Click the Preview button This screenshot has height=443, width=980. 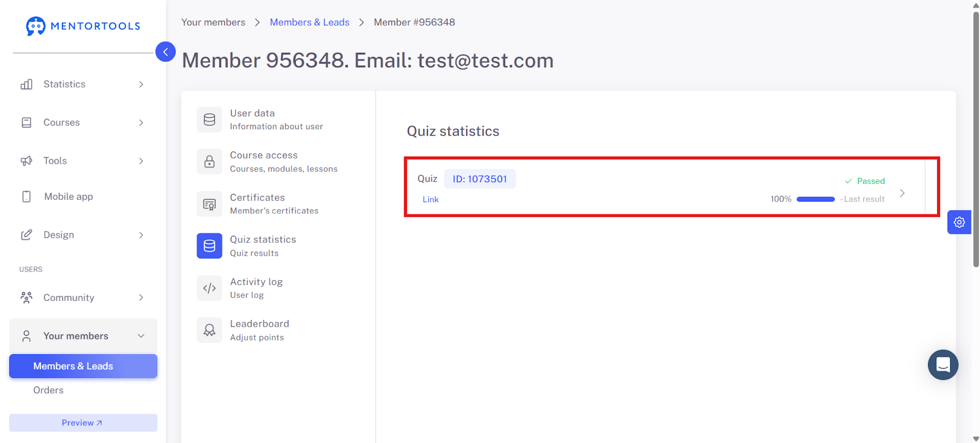tap(83, 423)
